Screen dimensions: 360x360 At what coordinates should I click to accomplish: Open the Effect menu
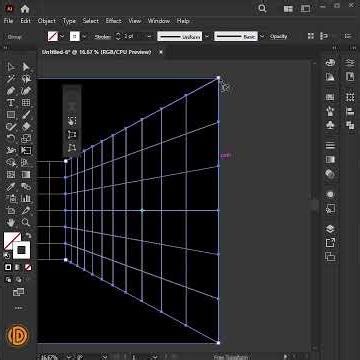tap(114, 21)
